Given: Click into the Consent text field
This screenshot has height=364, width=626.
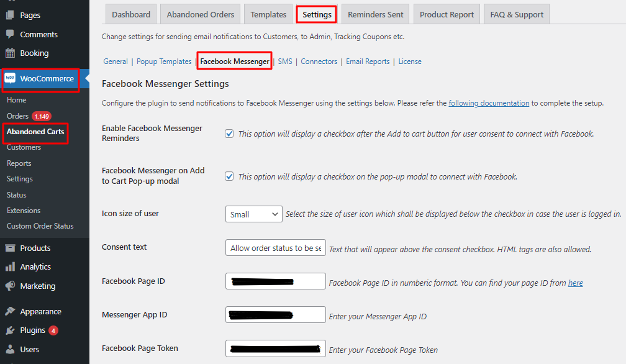Looking at the screenshot, I should point(276,248).
